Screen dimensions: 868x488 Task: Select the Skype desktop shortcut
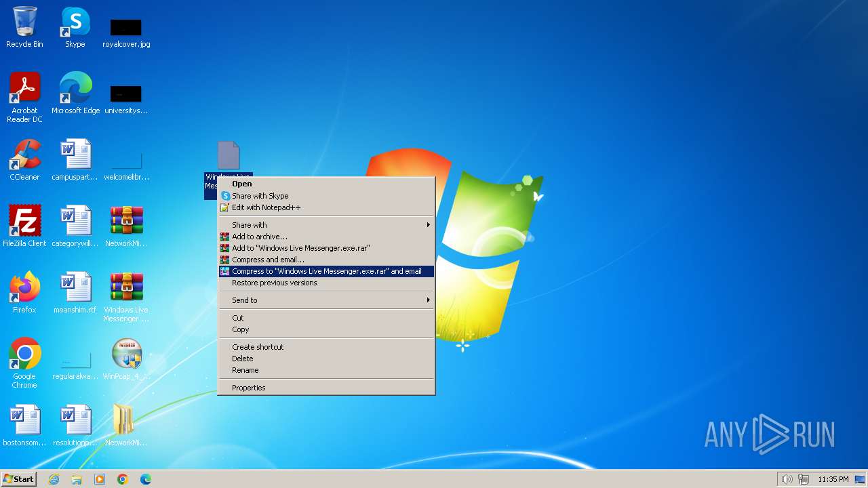pos(75,27)
